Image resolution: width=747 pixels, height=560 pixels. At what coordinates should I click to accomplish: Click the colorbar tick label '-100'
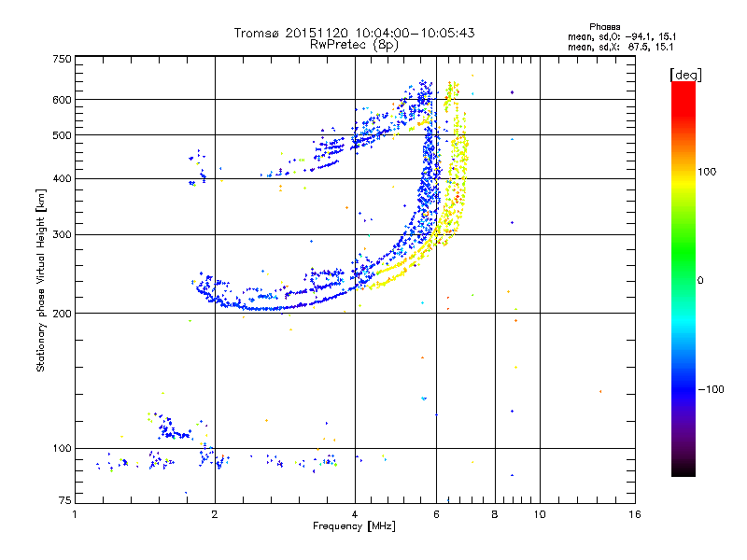click(x=711, y=389)
